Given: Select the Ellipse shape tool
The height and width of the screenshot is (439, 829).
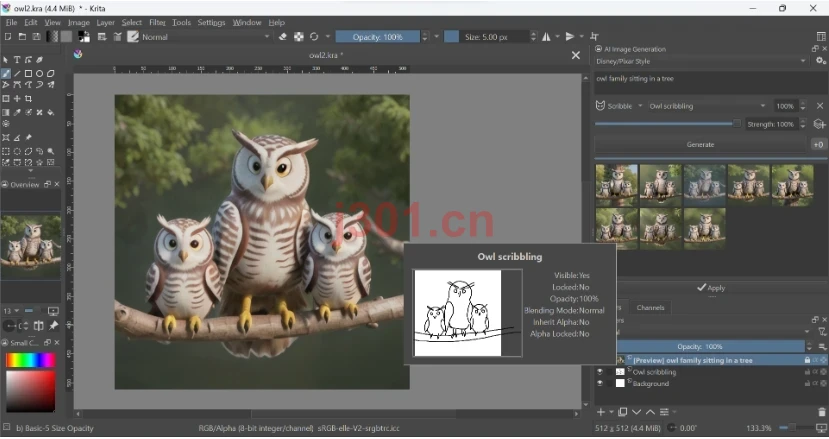Looking at the screenshot, I should point(39,74).
